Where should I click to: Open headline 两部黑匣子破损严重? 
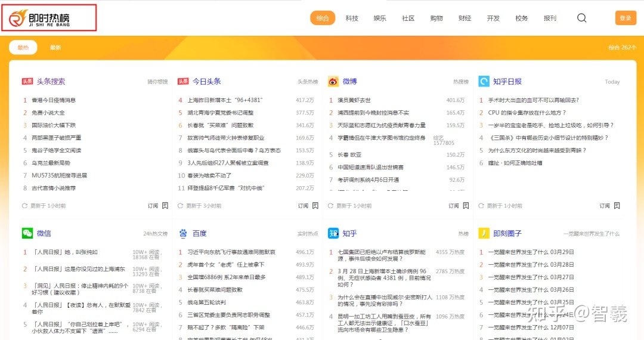pyautogui.click(x=56, y=138)
